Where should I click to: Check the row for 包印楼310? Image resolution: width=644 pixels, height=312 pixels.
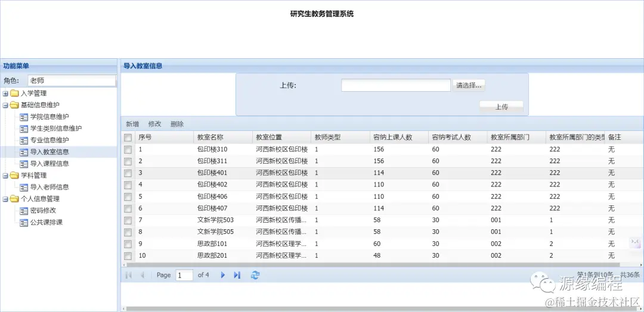pyautogui.click(x=128, y=149)
